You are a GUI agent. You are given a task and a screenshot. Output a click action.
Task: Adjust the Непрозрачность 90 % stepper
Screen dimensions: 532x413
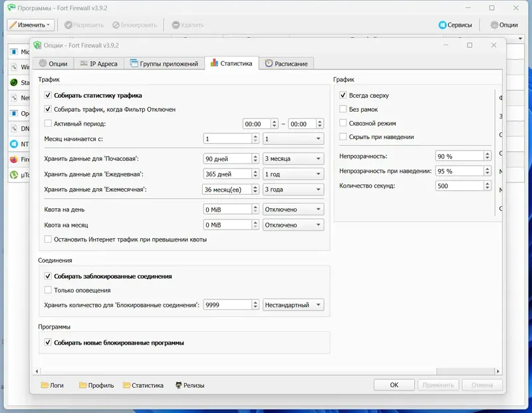487,156
